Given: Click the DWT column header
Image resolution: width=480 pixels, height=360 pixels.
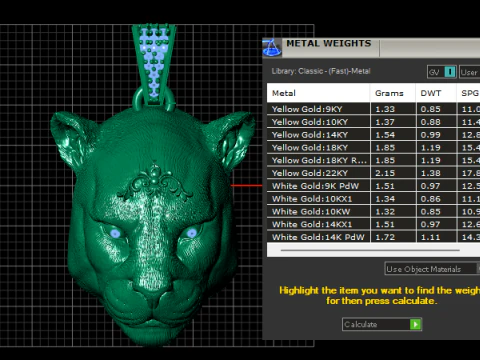Looking at the screenshot, I should [x=436, y=93].
